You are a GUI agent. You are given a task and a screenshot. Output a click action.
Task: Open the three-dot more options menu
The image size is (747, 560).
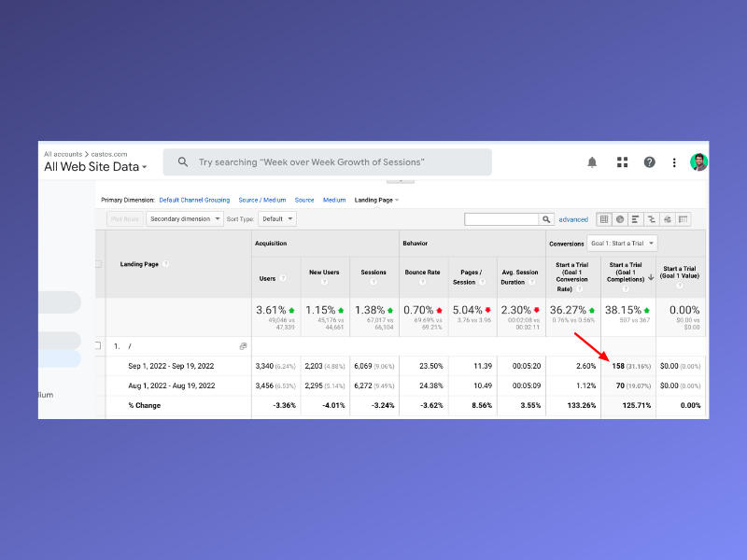(674, 162)
